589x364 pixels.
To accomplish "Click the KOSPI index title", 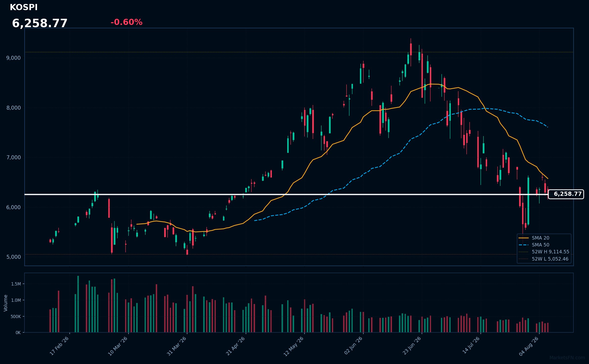I will (x=24, y=7).
